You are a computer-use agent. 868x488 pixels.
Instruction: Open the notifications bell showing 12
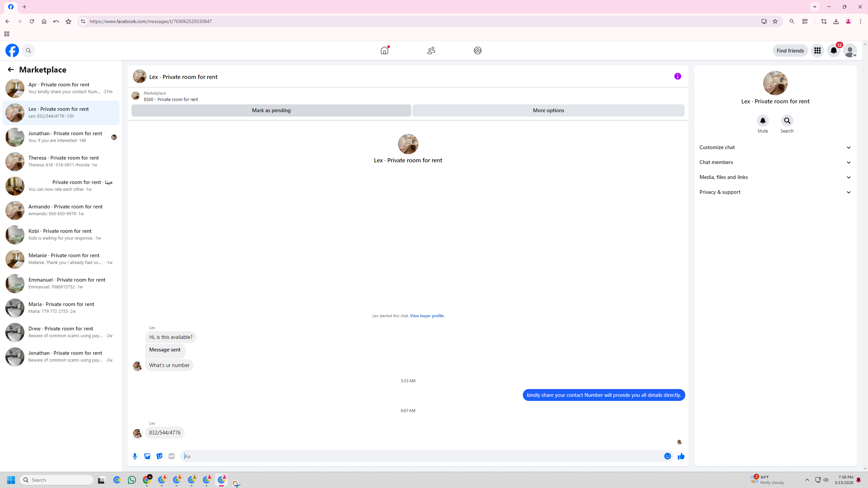click(x=834, y=50)
